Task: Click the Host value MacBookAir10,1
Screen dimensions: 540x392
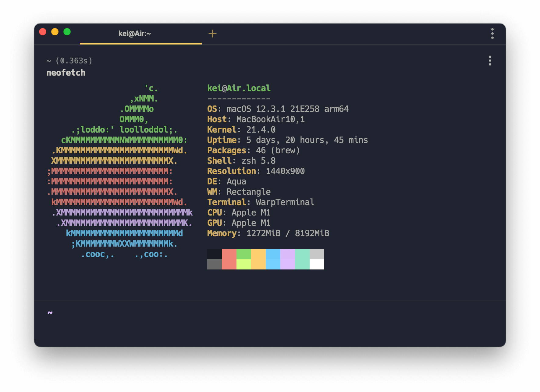Action: tap(271, 119)
